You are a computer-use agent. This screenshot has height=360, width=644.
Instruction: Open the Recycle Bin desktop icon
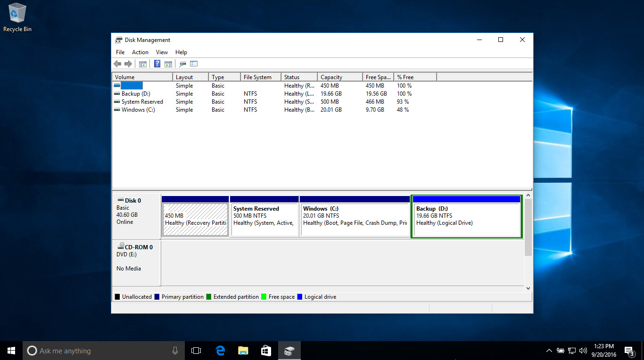pos(17,17)
